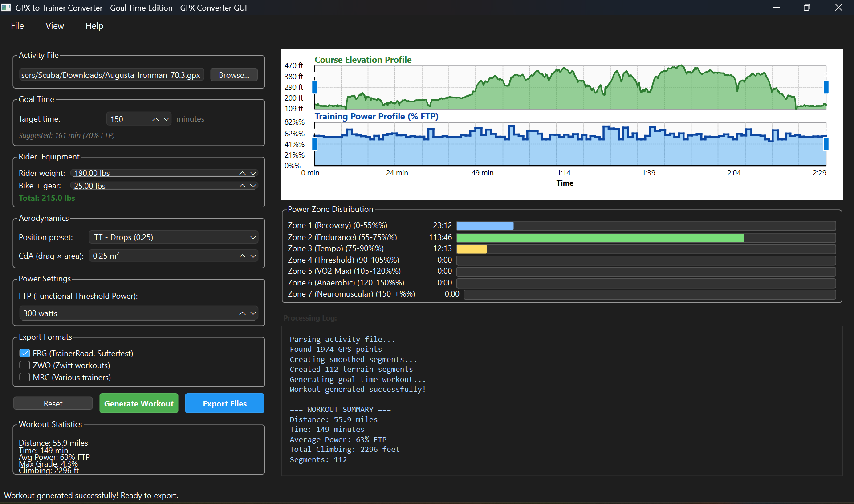Click the Zone 2 (Endurance) progress bar
Image resolution: width=854 pixels, height=504 pixels.
click(646, 238)
